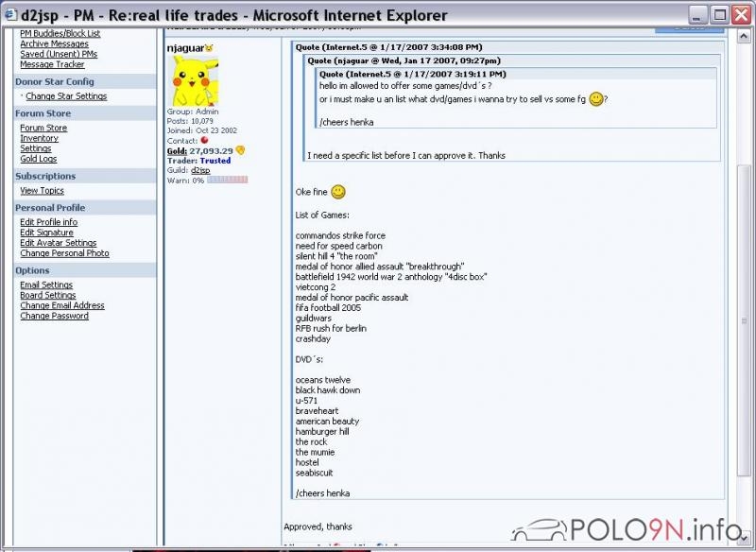Click the gold coin icon beside 27,093.29
This screenshot has width=756, height=552.
(240, 150)
